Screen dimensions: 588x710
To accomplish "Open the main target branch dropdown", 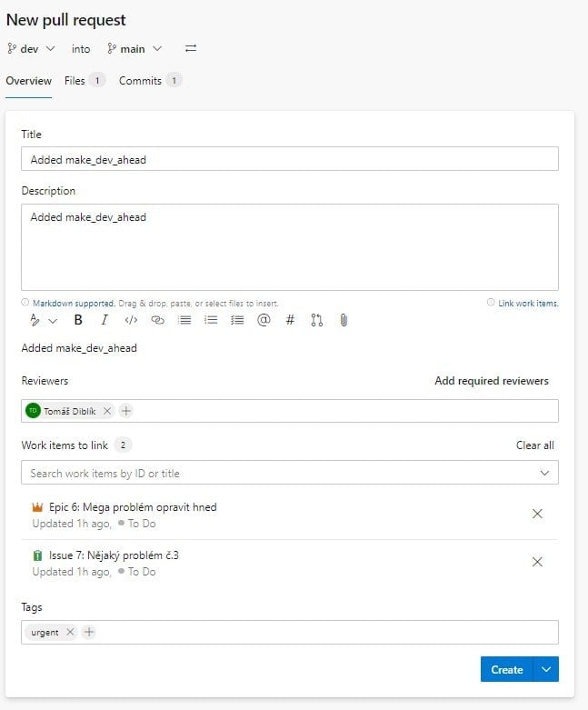I will [x=135, y=49].
